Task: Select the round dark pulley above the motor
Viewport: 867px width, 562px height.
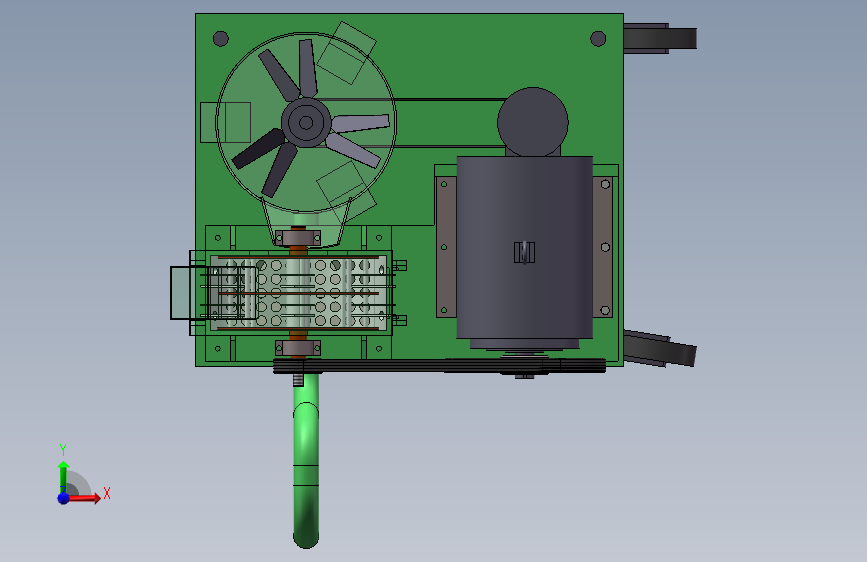Action: [532, 122]
